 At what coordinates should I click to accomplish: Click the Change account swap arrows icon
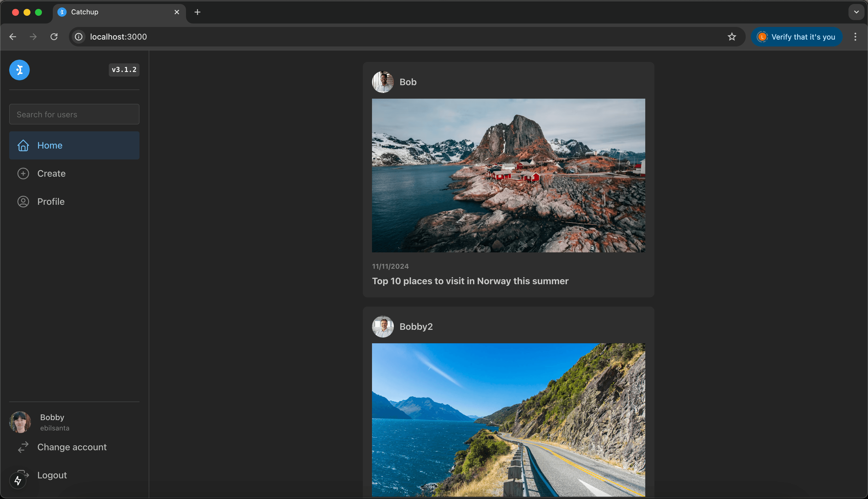[23, 447]
